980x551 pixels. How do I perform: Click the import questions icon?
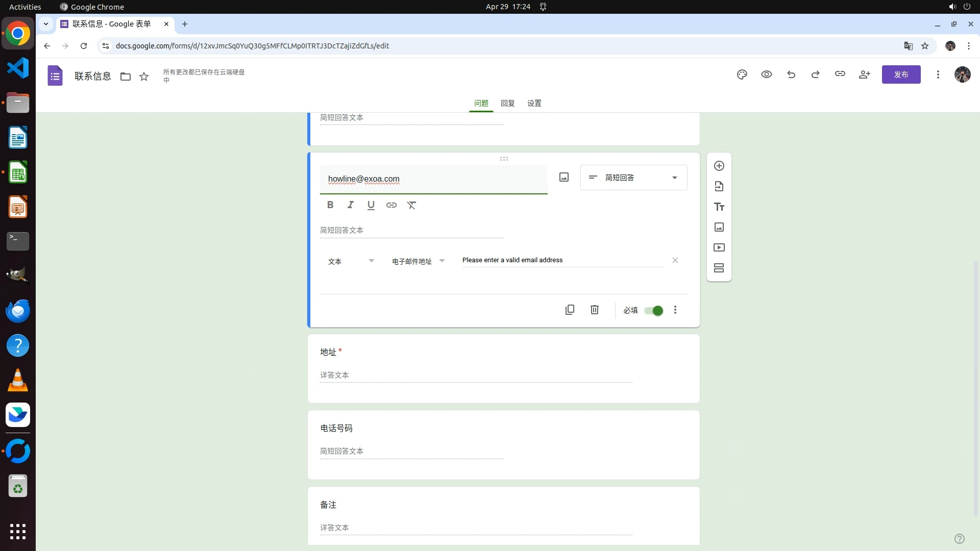click(x=719, y=186)
